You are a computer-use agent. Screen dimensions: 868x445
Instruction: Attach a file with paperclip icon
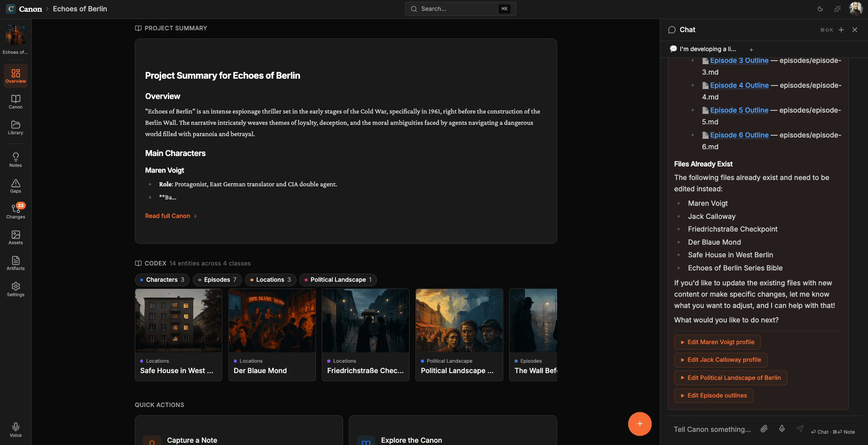pyautogui.click(x=764, y=429)
